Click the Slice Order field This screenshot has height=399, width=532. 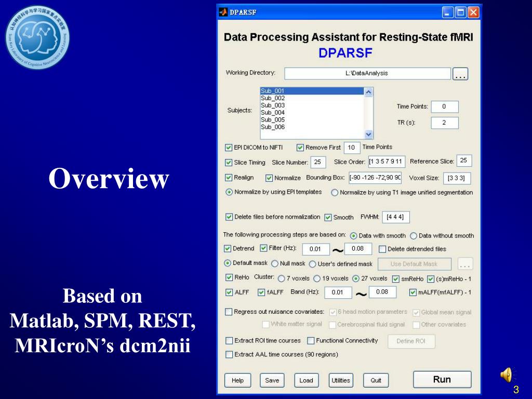coord(387,162)
